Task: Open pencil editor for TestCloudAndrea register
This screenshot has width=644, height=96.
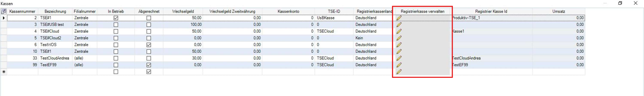Action: [x=399, y=58]
